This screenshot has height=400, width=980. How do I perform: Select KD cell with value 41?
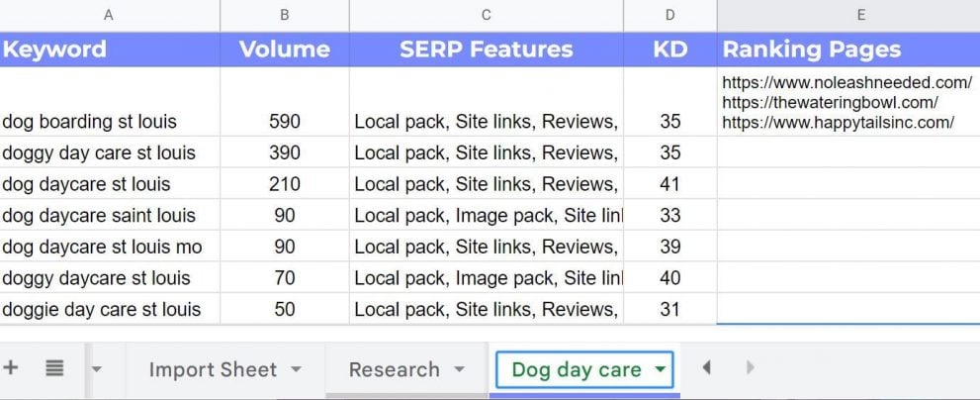(x=670, y=183)
